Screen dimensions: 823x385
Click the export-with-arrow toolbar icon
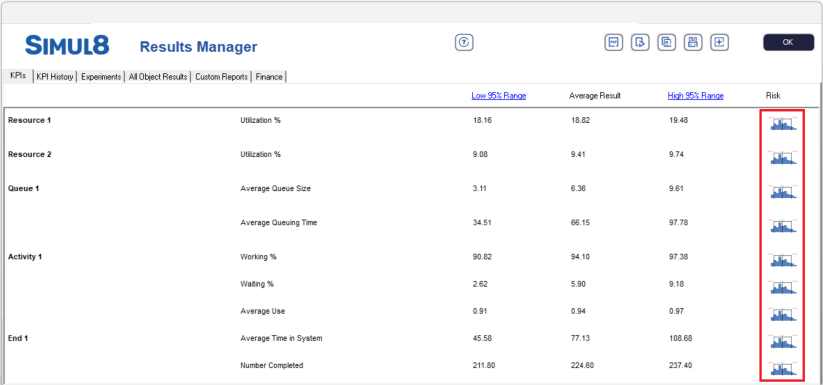click(x=640, y=42)
